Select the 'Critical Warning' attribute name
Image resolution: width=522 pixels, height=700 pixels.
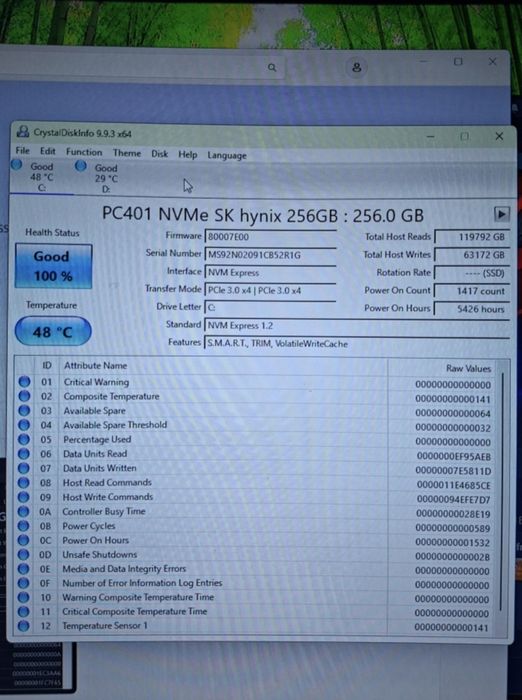click(x=96, y=382)
